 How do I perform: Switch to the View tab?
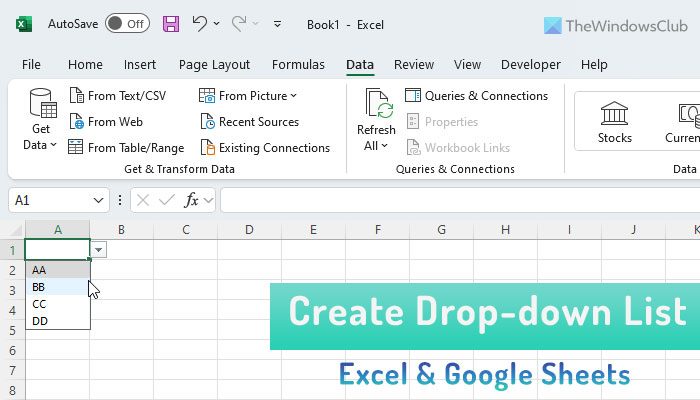(467, 65)
